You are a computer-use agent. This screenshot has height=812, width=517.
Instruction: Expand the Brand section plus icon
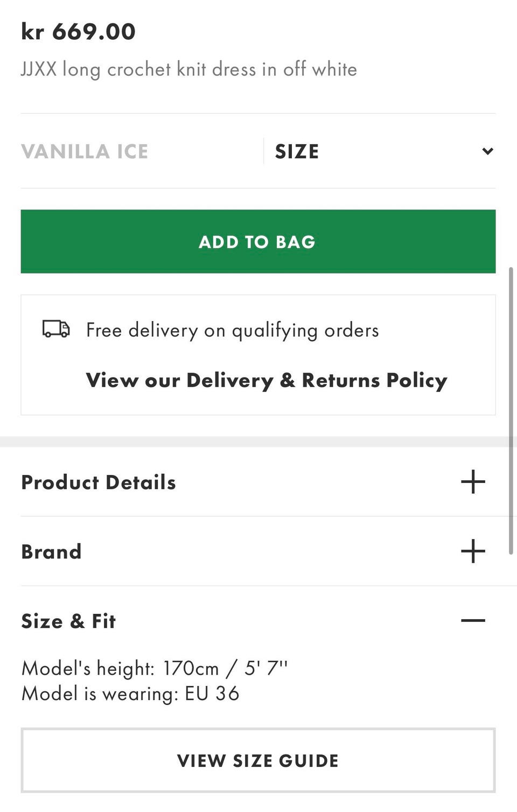click(473, 551)
